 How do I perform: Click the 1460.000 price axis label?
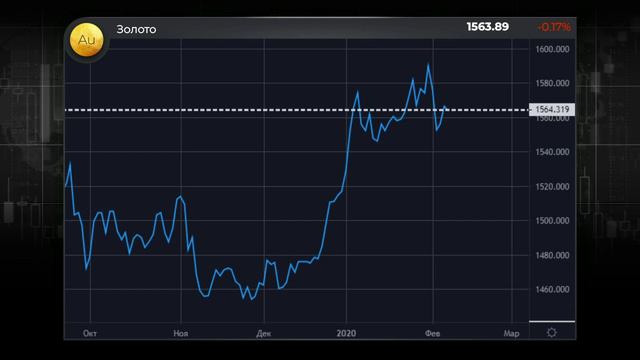[552, 289]
